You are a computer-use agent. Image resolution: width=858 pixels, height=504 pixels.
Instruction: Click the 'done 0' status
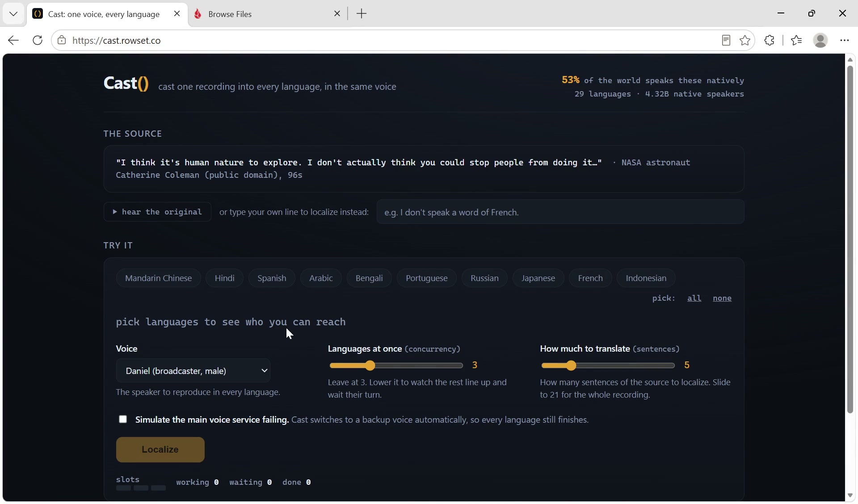pos(297,483)
